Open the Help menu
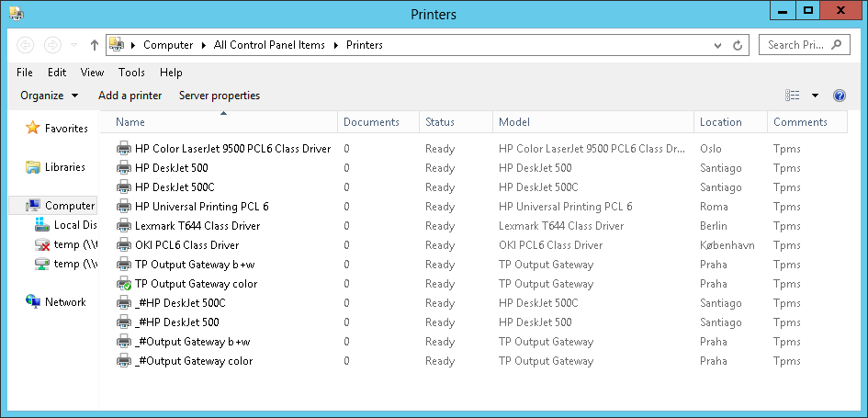The height and width of the screenshot is (418, 868). click(x=171, y=73)
